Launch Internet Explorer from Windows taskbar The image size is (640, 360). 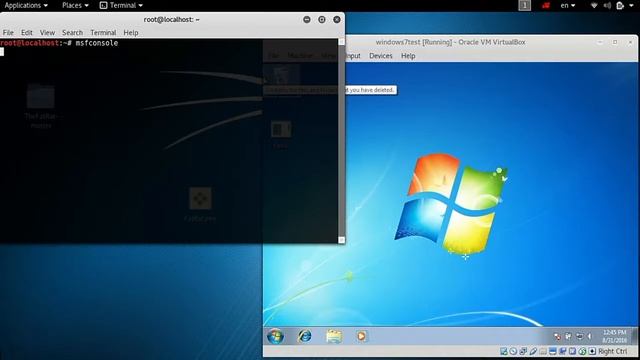[304, 336]
